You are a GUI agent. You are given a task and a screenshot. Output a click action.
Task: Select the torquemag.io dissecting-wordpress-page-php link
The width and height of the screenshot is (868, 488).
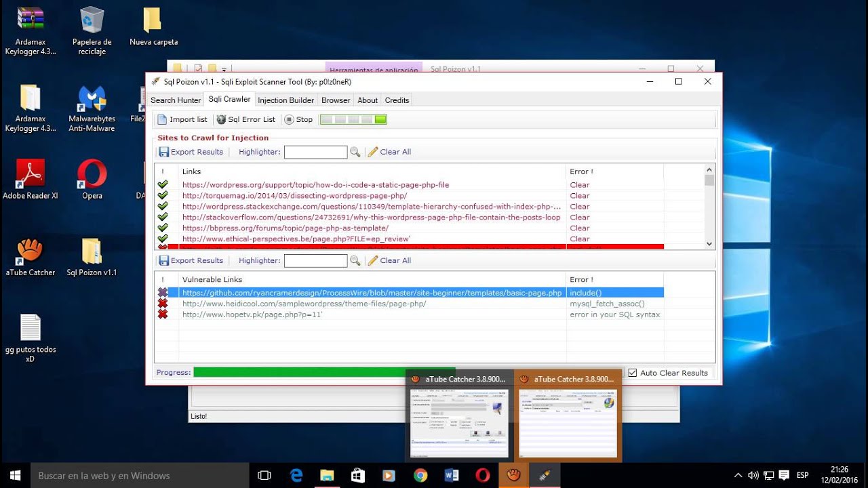coord(294,195)
